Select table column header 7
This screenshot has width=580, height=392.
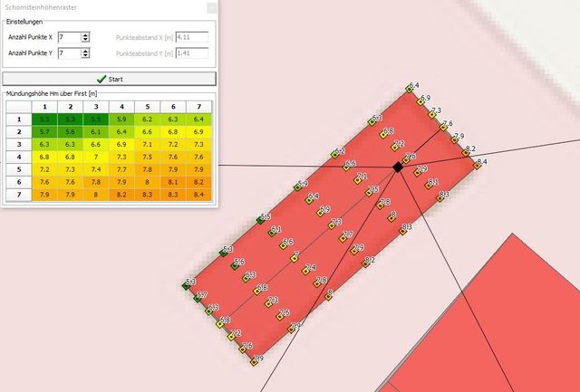(199, 107)
